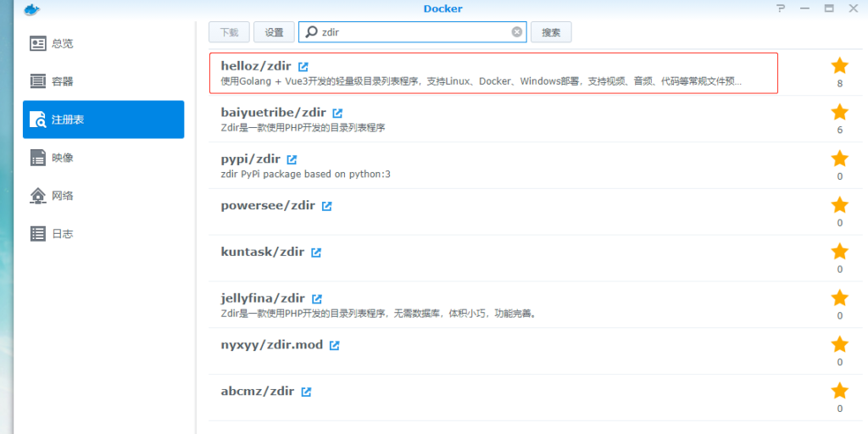
Task: Clear the zdir search text
Action: point(517,32)
